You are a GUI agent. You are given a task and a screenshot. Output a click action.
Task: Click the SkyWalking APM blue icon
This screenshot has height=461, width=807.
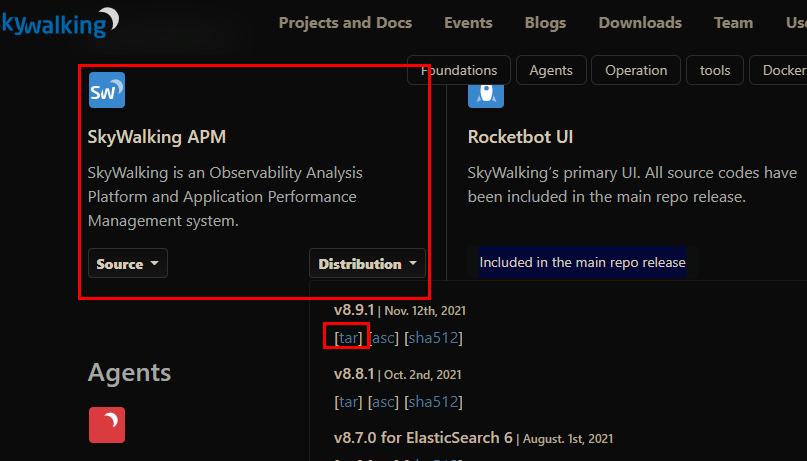tap(106, 90)
